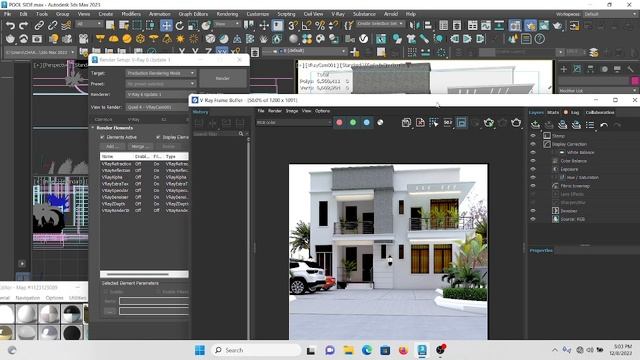This screenshot has width=640, height=360.
Task: Open the View to Render dropdown
Action: pos(158,107)
